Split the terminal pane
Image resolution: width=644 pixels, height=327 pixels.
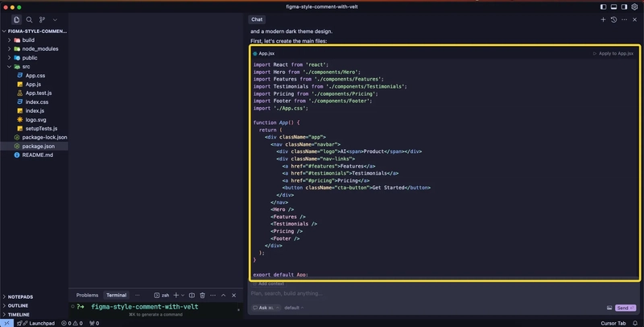192,296
